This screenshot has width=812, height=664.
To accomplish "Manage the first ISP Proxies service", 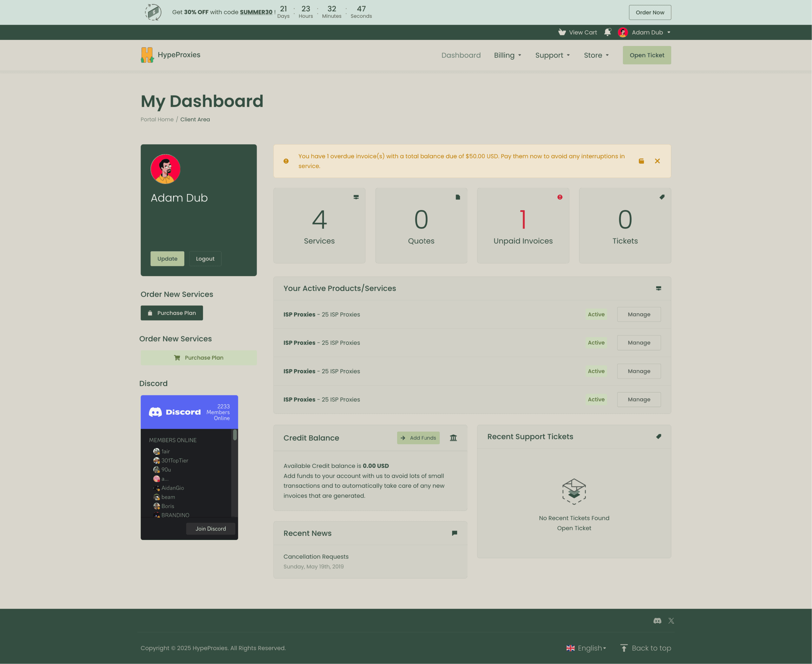I will coord(638,315).
